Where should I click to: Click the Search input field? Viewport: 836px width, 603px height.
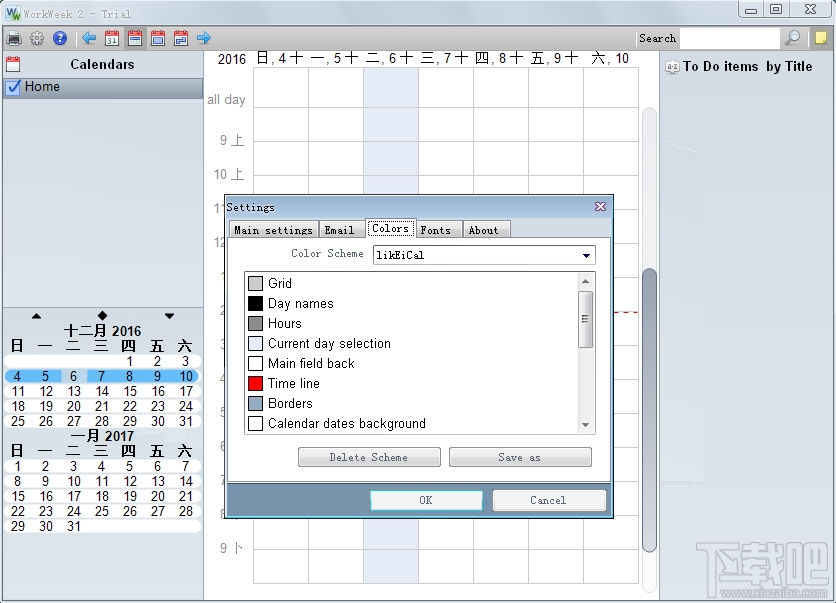(729, 38)
